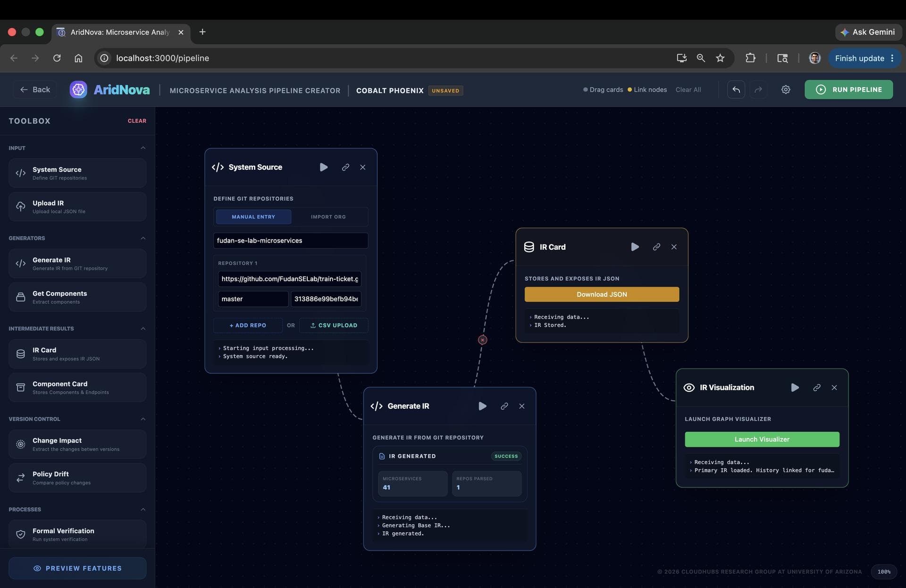Click the 100% zoom indicator
This screenshot has height=588, width=906.
(x=884, y=571)
